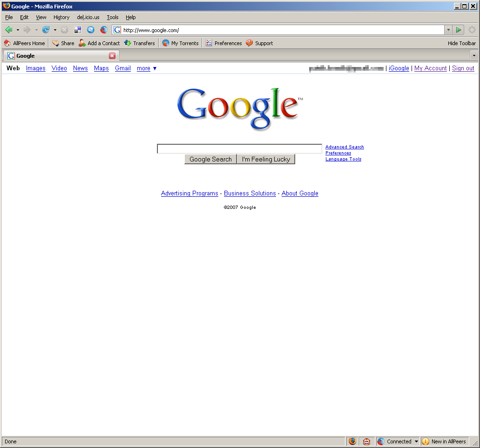This screenshot has width=480, height=448.
Task: Open the View menu
Action: 41,17
